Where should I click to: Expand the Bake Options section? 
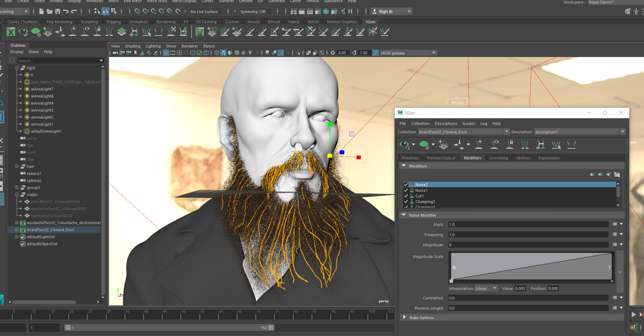[405, 317]
